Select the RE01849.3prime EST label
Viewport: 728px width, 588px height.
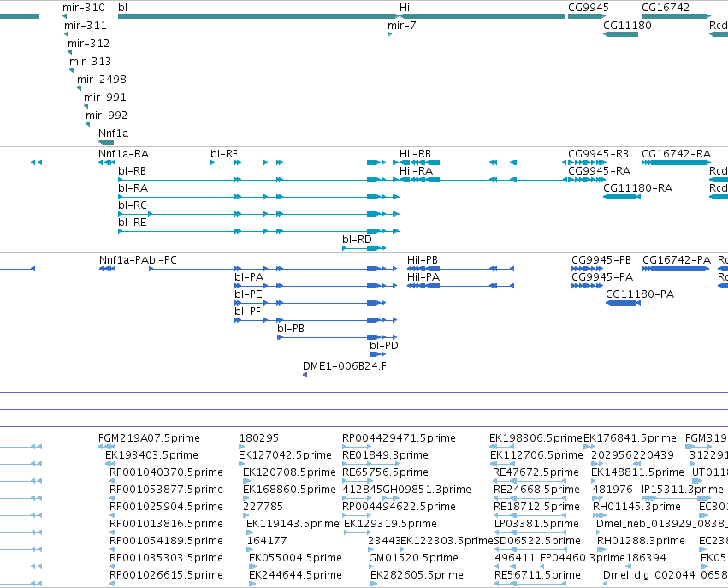click(x=385, y=455)
